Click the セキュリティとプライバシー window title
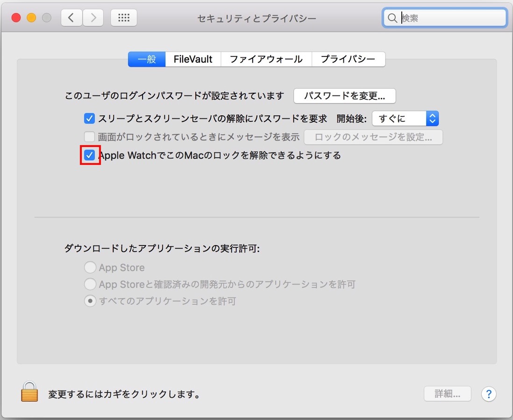 coord(257,18)
